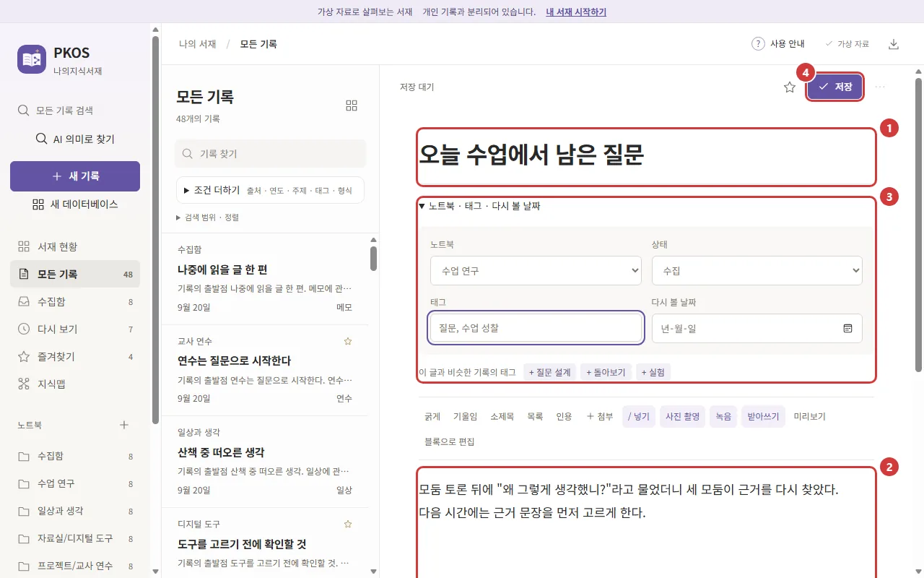924x578 pixels.
Task: Add a notebook with the plus icon
Action: 124,425
